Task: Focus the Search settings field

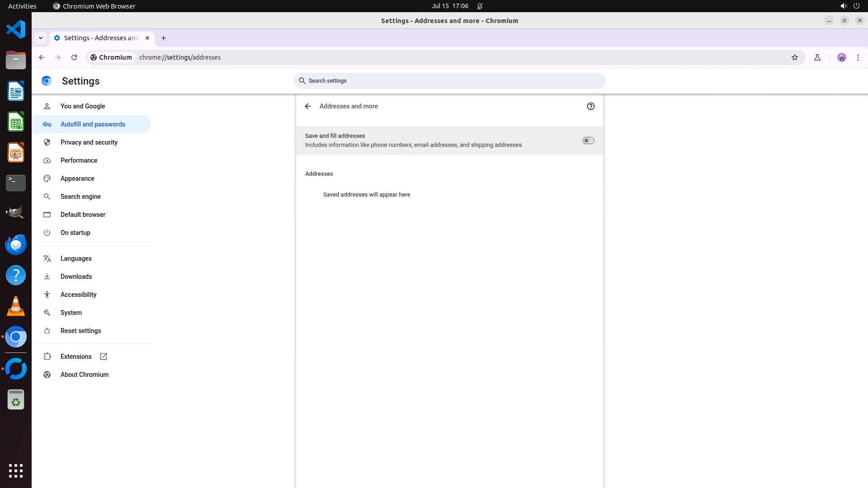Action: (450, 81)
